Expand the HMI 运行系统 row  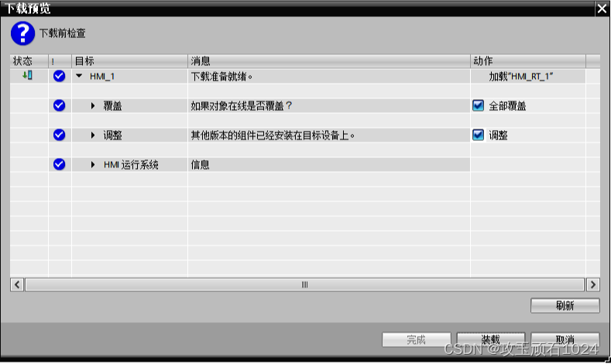pyautogui.click(x=93, y=165)
